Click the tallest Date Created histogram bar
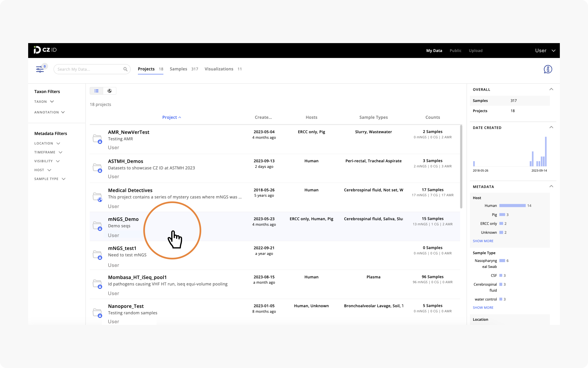The width and height of the screenshot is (588, 368). pyautogui.click(x=546, y=151)
